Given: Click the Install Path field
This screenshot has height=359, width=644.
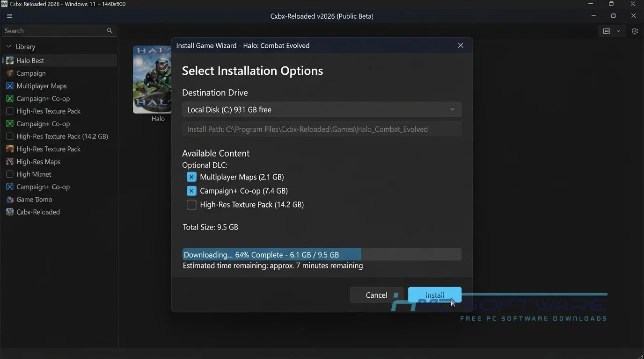Looking at the screenshot, I should pos(322,129).
